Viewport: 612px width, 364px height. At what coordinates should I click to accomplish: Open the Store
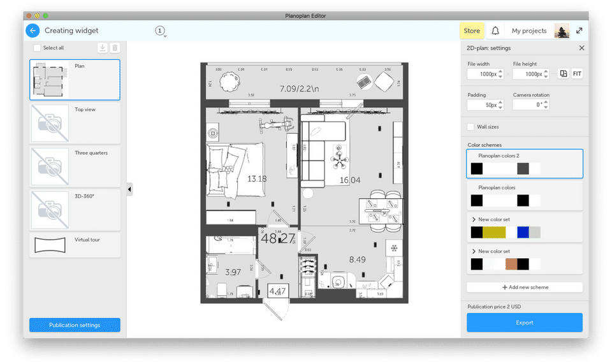[472, 31]
